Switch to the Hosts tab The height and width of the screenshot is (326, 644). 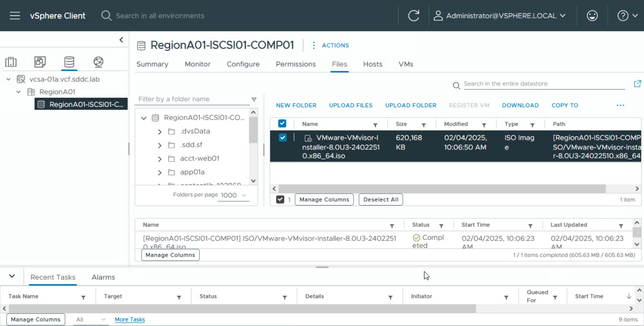point(373,64)
